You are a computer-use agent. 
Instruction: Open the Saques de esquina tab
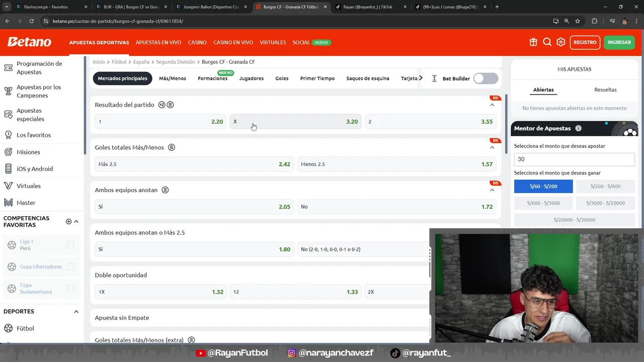368,78
